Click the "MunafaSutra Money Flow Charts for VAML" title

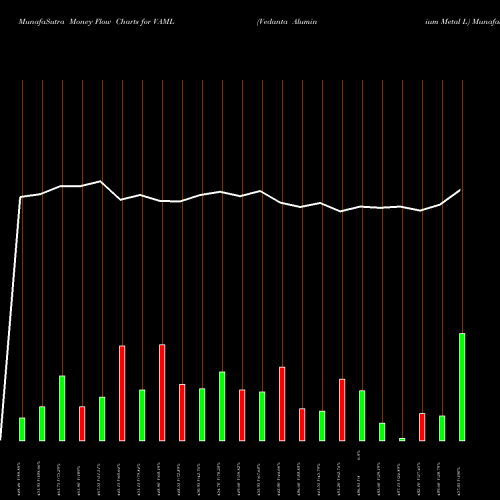click(x=96, y=22)
